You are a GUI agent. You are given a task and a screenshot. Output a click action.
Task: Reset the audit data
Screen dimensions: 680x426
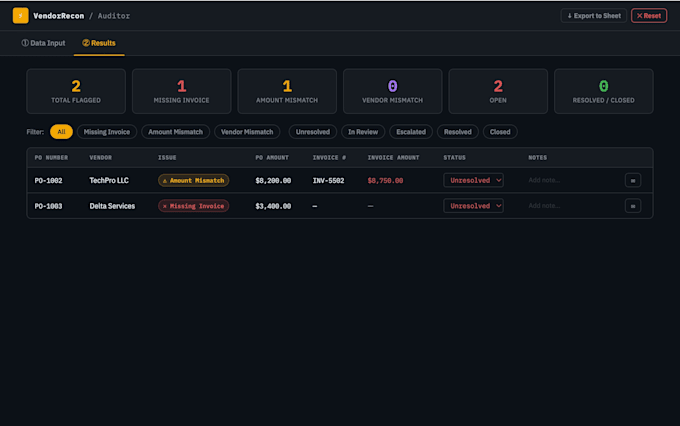(649, 16)
